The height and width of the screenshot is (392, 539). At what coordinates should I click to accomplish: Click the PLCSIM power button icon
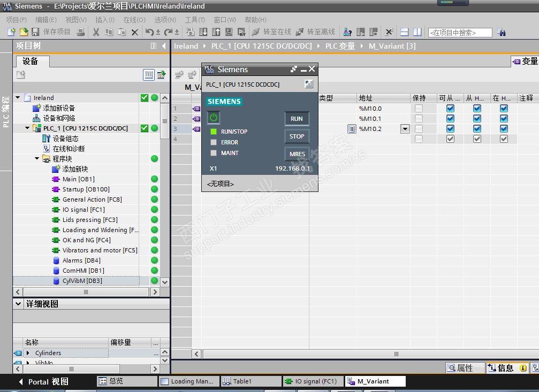214,118
